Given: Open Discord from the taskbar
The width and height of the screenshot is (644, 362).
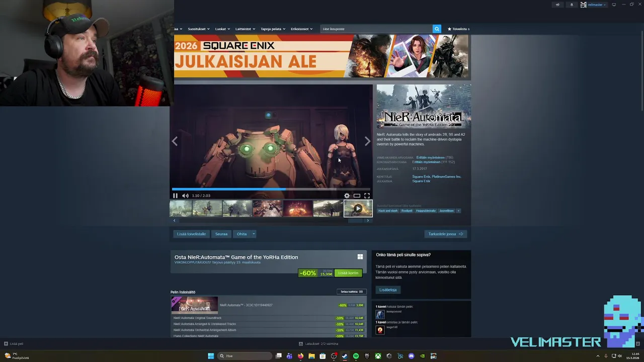Looking at the screenshot, I should 411,356.
